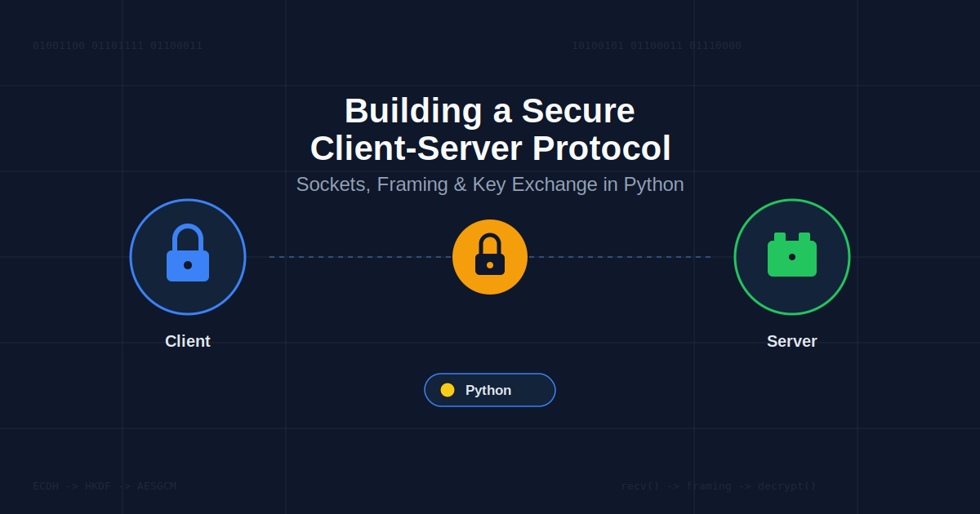The height and width of the screenshot is (514, 980).
Task: Click the binary text at top right
Action: pos(657,46)
